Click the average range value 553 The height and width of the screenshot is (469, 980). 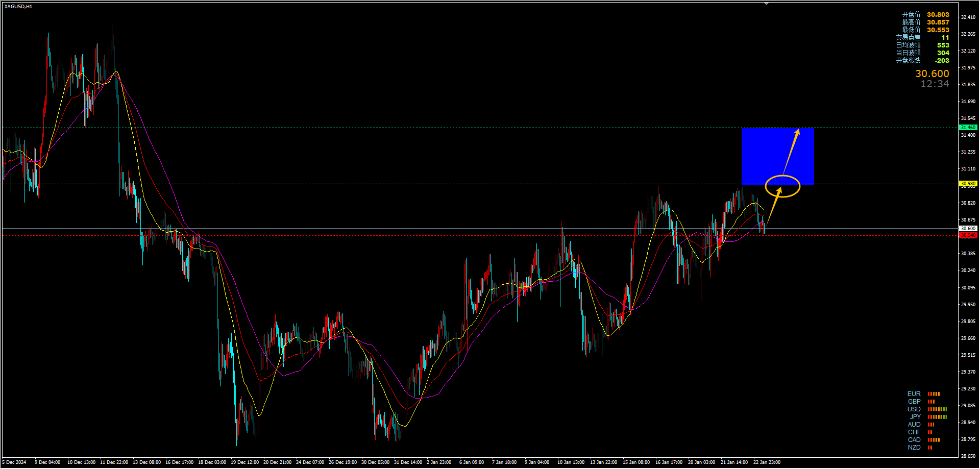pos(943,45)
